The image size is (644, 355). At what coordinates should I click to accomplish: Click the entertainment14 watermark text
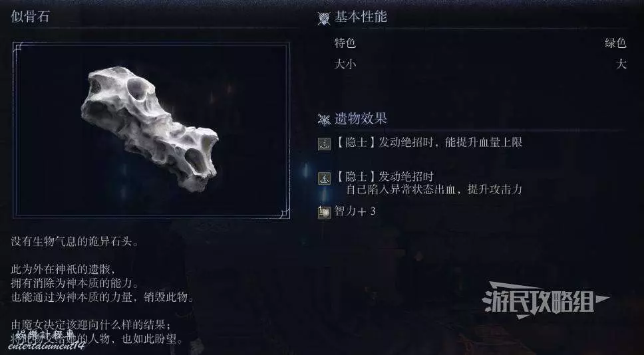(x=47, y=346)
